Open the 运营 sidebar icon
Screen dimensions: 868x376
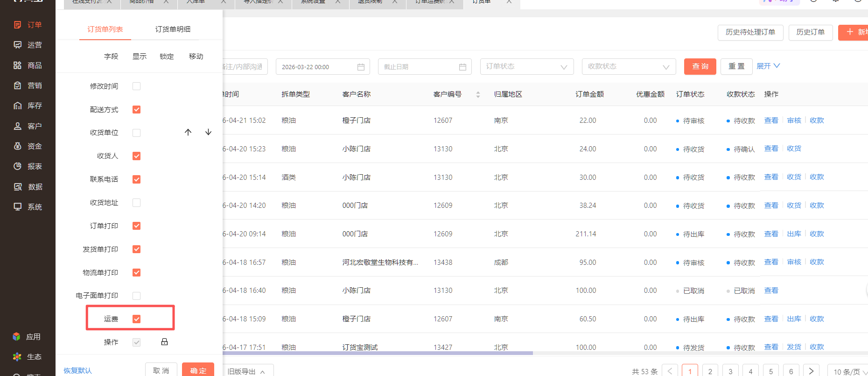18,45
